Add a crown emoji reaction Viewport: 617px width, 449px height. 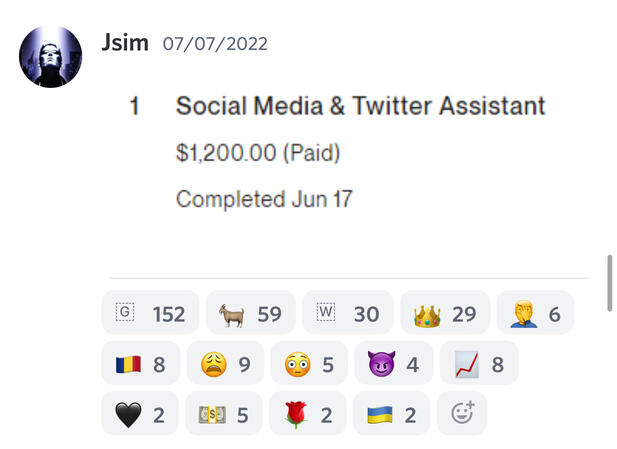tap(445, 312)
